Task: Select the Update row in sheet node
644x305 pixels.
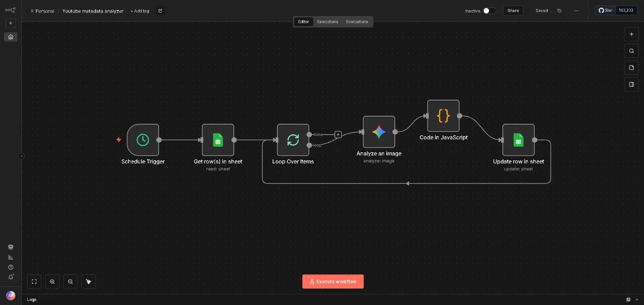Action: pyautogui.click(x=518, y=140)
